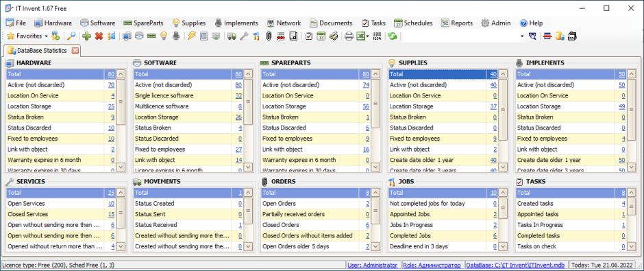Open Movements via the truck toolbar icon
Image resolution: width=644 pixels, height=271 pixels.
(x=232, y=36)
